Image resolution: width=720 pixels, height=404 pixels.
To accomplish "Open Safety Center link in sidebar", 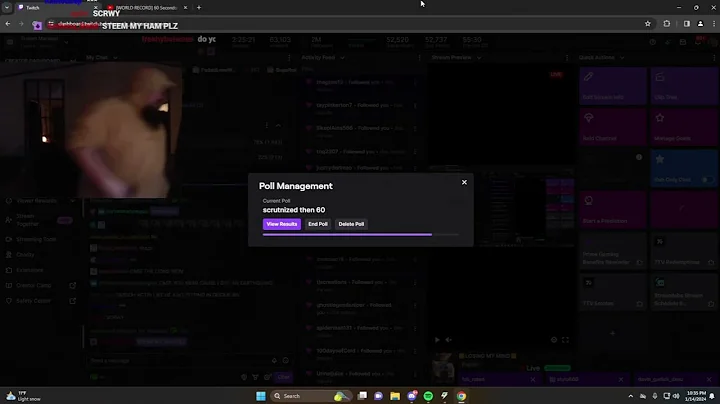I will [40, 301].
